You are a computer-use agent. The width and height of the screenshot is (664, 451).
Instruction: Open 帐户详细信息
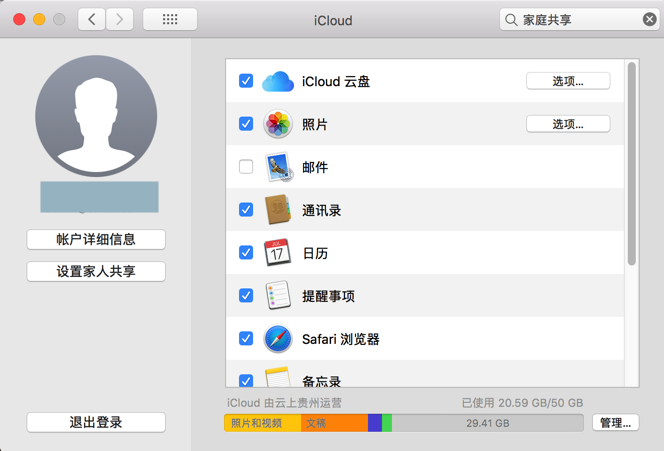point(96,240)
